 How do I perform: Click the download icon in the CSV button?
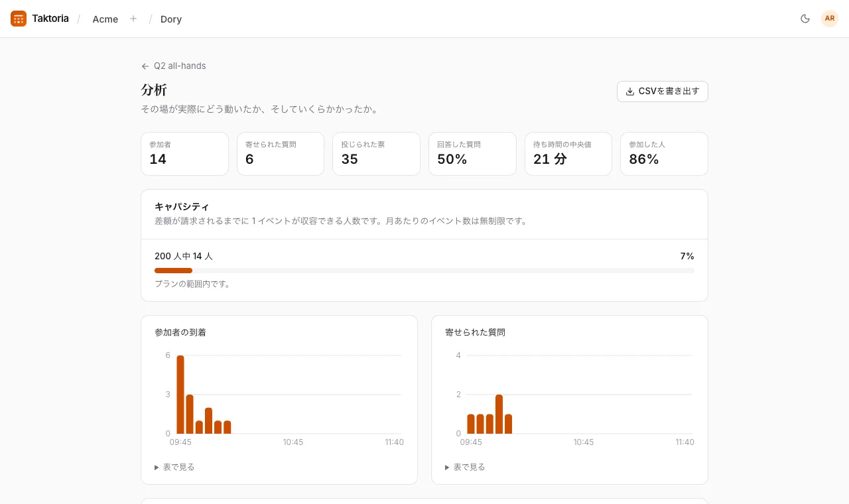[x=630, y=92]
